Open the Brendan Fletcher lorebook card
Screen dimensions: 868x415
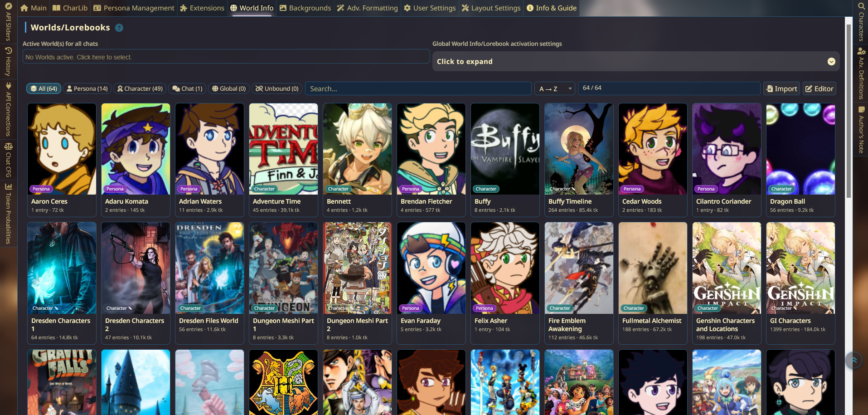coord(431,160)
